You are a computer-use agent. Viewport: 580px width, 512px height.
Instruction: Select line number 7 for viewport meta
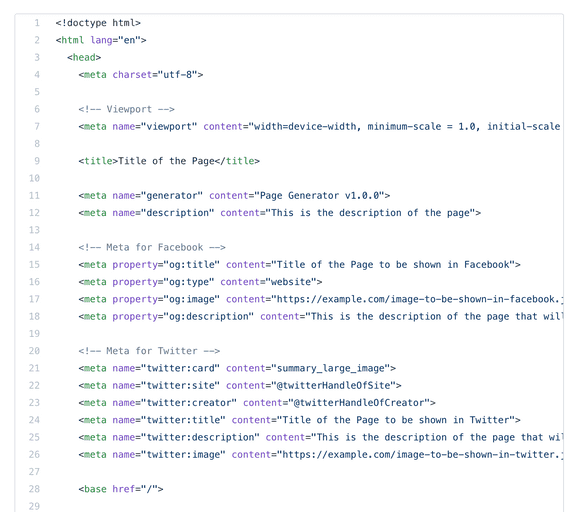coord(37,127)
